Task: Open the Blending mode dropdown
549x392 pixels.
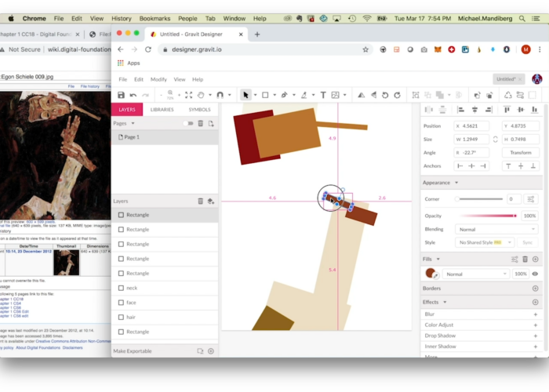Action: pos(496,229)
